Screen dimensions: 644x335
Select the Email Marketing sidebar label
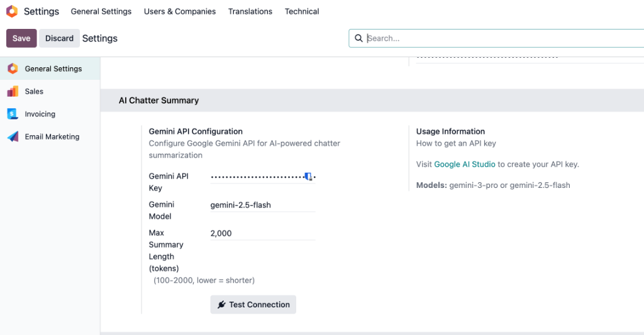click(52, 136)
